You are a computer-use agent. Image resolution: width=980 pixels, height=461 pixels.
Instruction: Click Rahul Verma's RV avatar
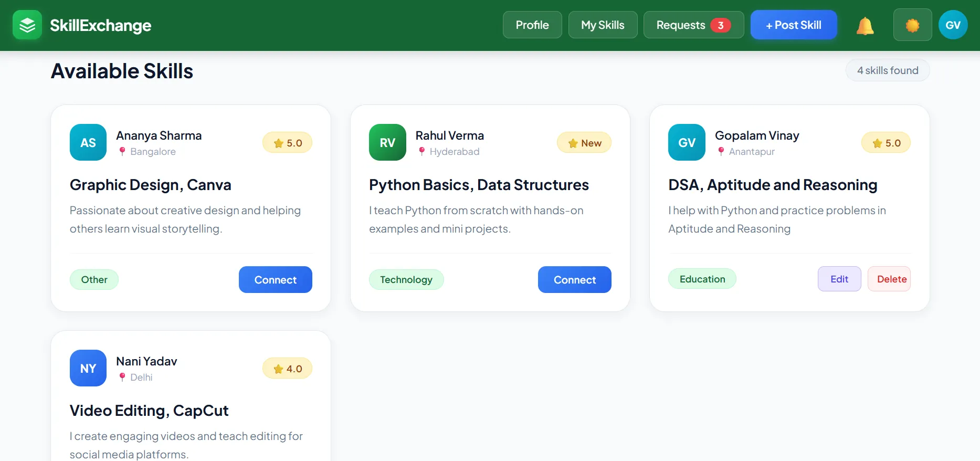pos(387,142)
